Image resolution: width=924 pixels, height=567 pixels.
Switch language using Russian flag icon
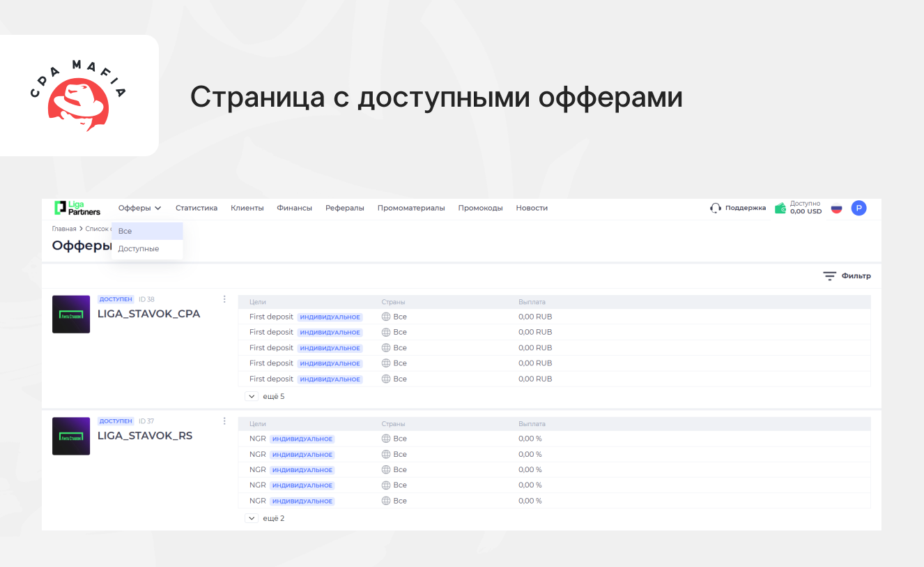(x=836, y=208)
